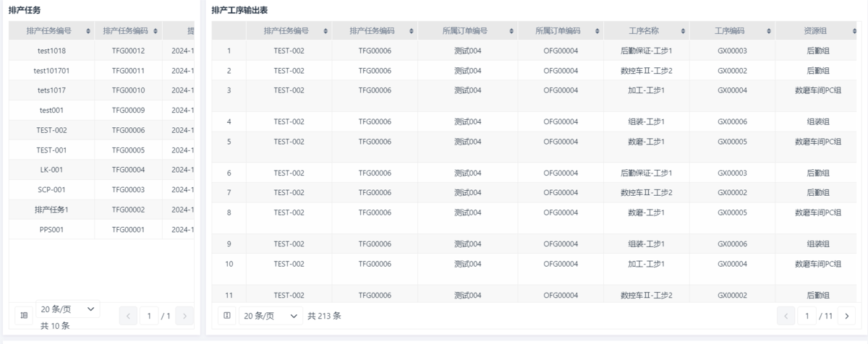This screenshot has height=344, width=868.
Task: Click GX00003 in output row 6
Action: (x=732, y=173)
